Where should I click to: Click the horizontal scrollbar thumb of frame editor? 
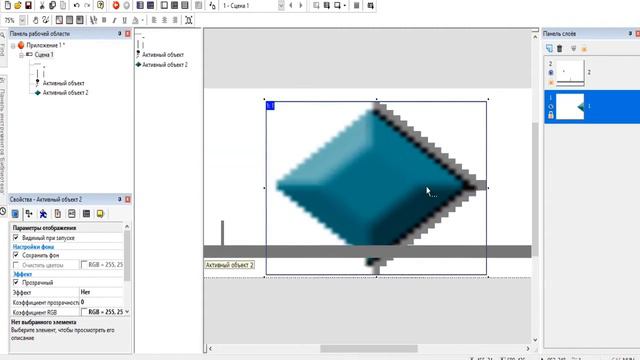point(369,349)
